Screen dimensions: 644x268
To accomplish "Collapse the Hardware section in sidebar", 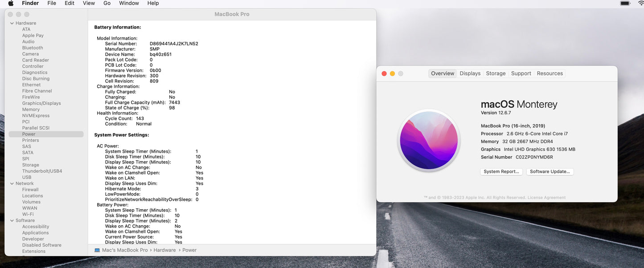I will (12, 23).
